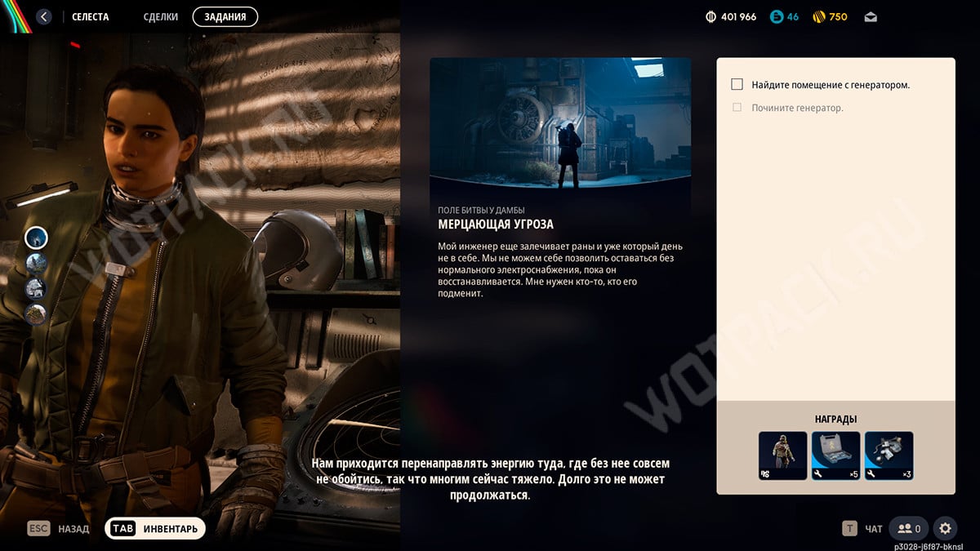Check the 'Почините генератор' objective box

pos(737,107)
